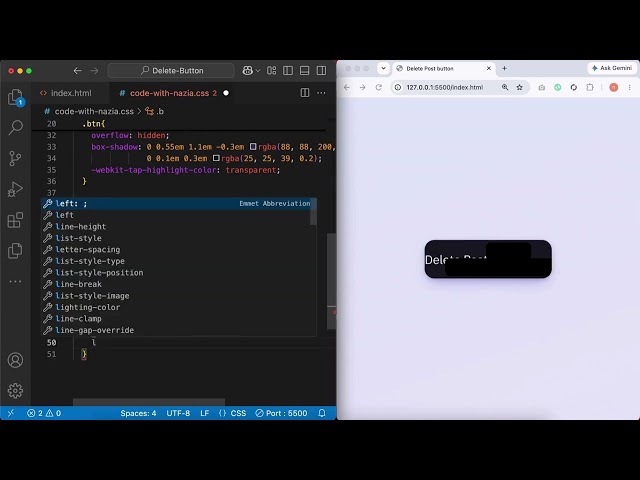Open the Explorer view in VS Code
This screenshot has width=640, height=480.
pos(16,97)
